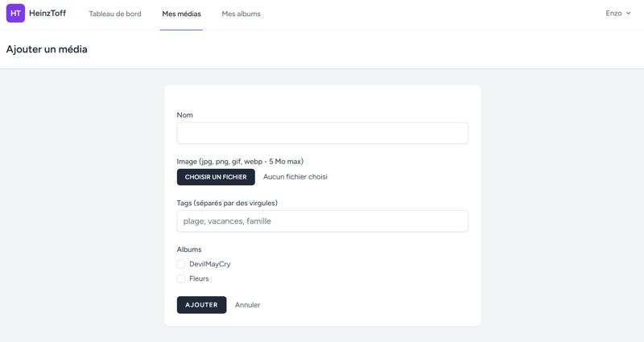Submit the form with Ajouter button
This screenshot has height=342, width=644.
[202, 305]
